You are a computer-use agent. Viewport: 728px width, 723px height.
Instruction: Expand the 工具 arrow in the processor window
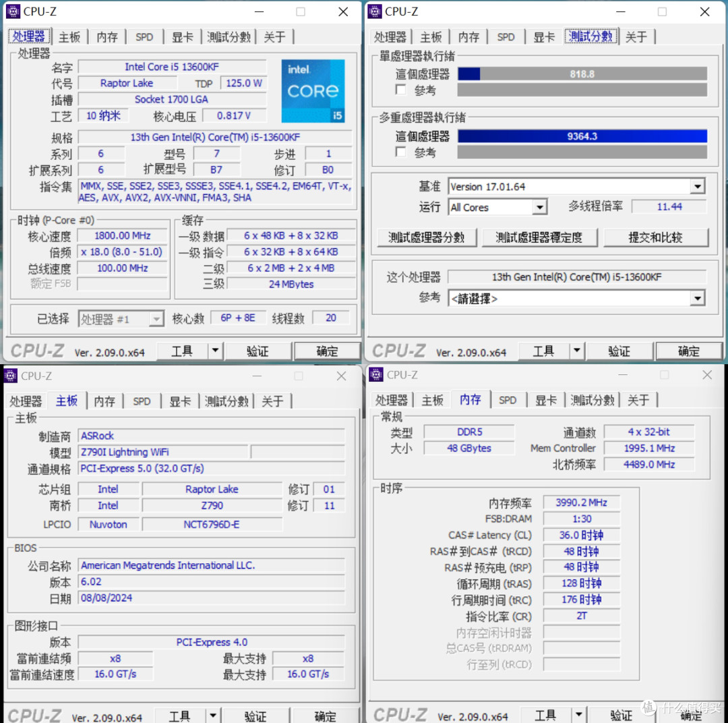point(215,351)
